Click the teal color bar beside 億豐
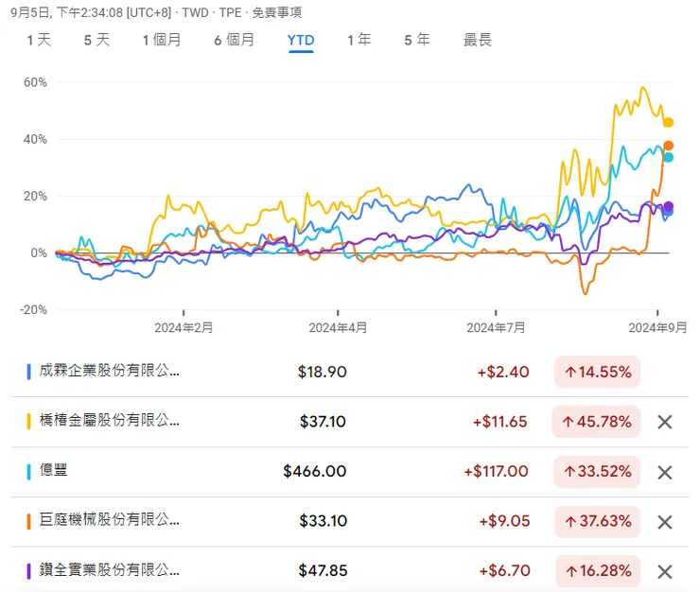Viewport: 700px width, 592px height. coord(29,472)
